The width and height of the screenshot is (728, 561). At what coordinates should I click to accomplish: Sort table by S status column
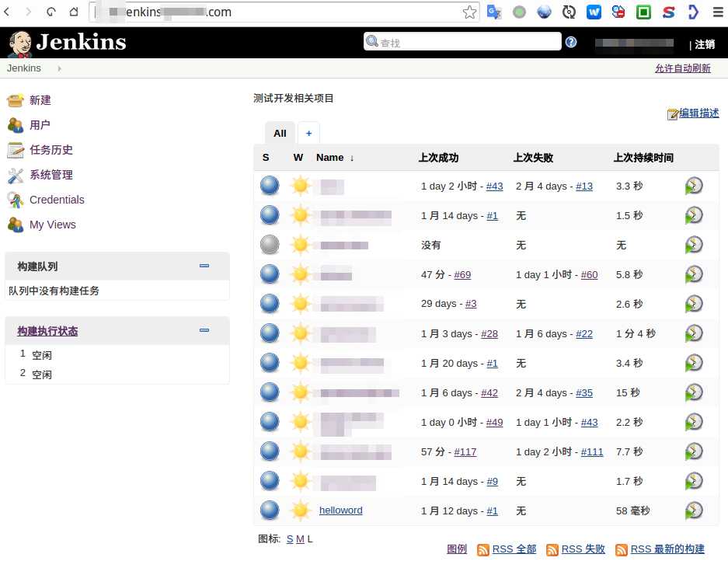tap(266, 158)
